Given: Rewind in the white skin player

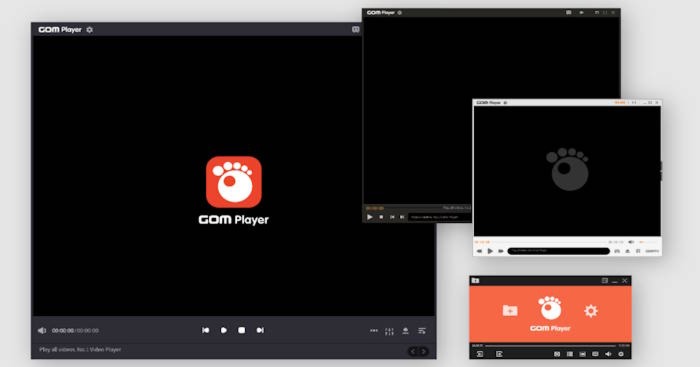Looking at the screenshot, I should [x=479, y=251].
